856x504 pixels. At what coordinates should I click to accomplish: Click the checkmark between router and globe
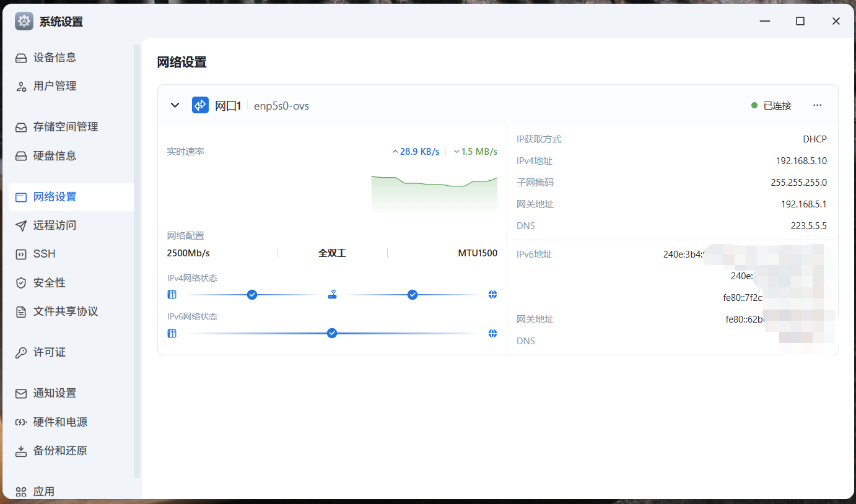coord(413,295)
